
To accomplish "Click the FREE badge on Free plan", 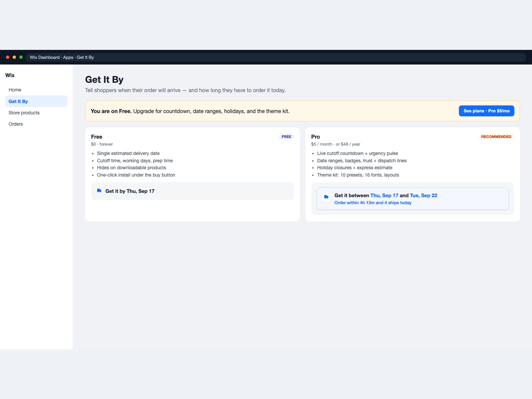I will point(286,137).
